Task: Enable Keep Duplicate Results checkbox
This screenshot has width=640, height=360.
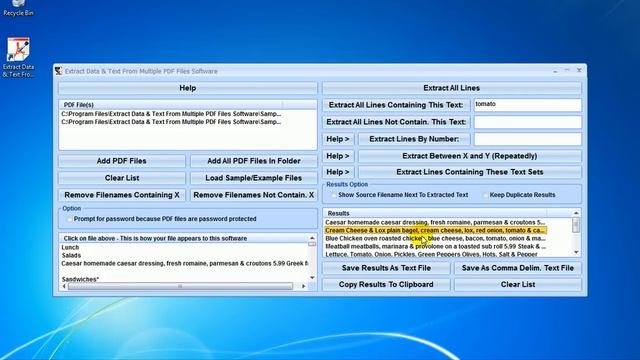Action: pyautogui.click(x=485, y=195)
